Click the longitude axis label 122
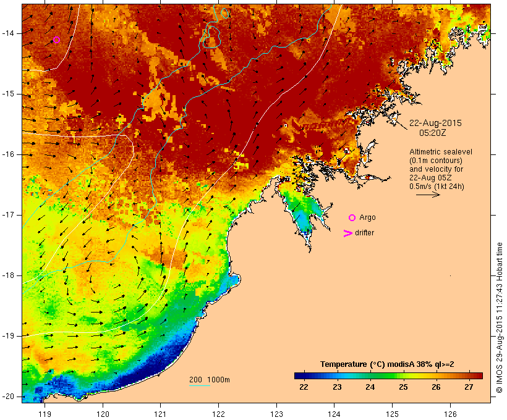507x420 pixels. pyautogui.click(x=219, y=414)
